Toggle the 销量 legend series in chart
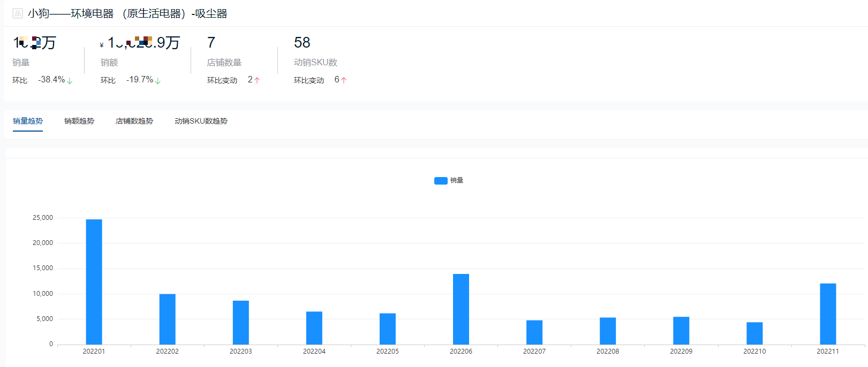Screen dimensions: 868x367 click(449, 180)
